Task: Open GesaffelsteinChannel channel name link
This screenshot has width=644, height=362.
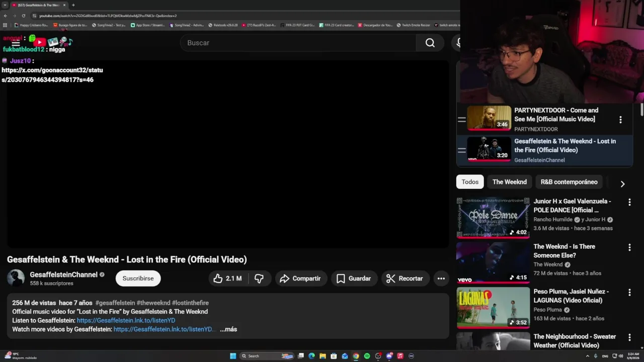Action: (x=63, y=275)
